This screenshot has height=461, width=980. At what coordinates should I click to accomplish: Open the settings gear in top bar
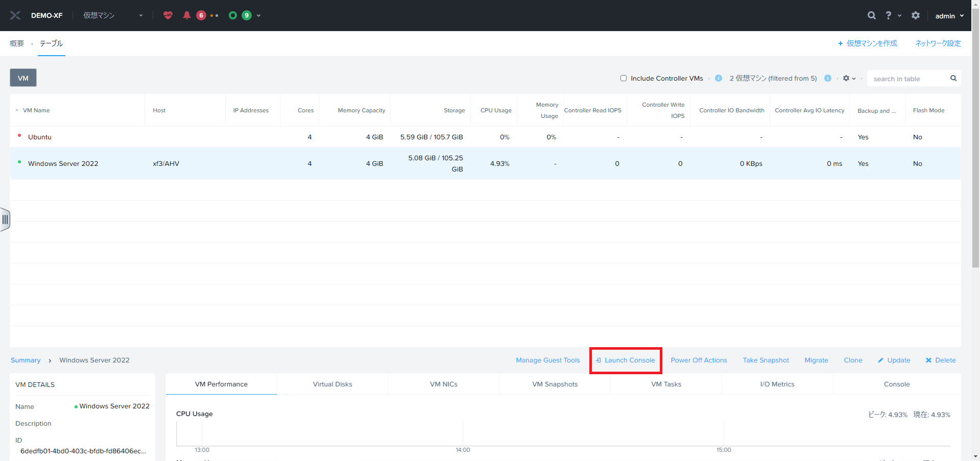(x=916, y=15)
